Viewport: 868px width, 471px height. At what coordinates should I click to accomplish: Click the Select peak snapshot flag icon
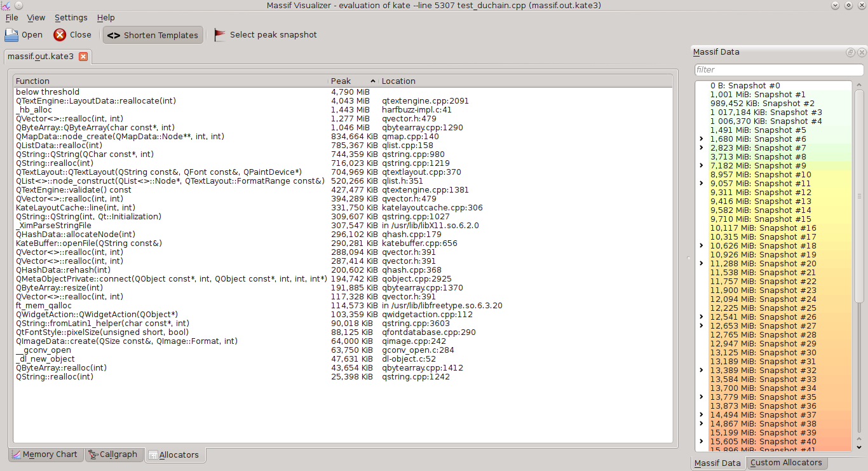pos(220,35)
